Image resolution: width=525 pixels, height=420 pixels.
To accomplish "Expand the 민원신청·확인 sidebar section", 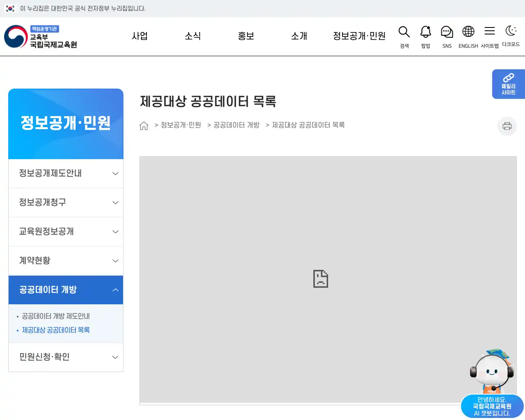I will pyautogui.click(x=66, y=357).
